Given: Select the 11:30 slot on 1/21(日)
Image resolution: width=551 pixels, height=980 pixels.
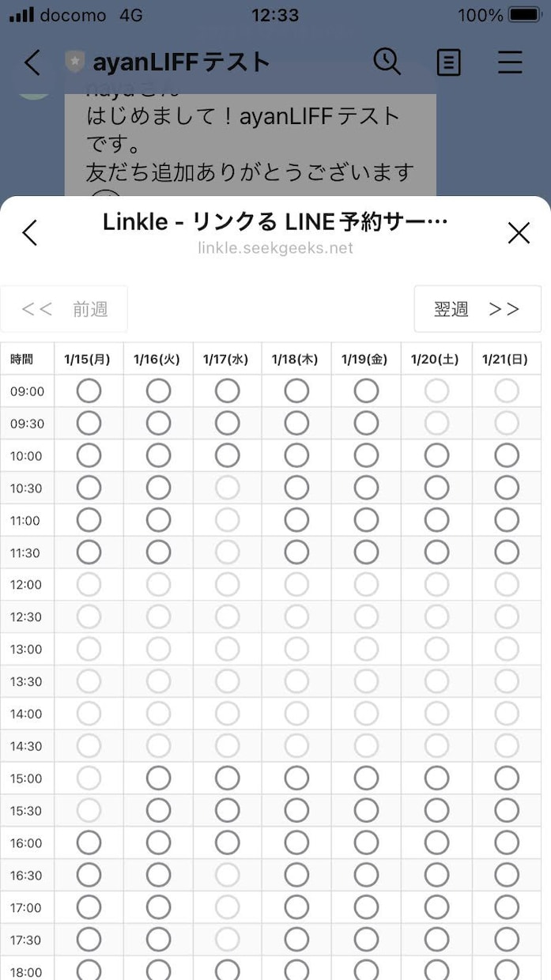Looking at the screenshot, I should pos(506,552).
